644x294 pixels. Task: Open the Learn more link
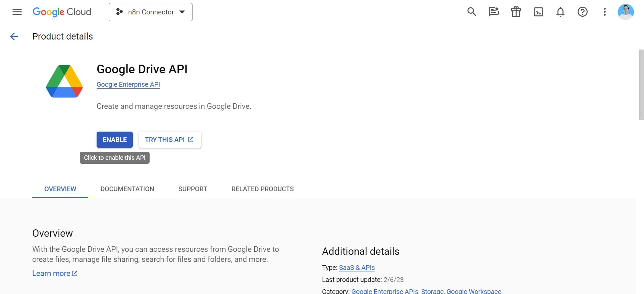(x=55, y=273)
